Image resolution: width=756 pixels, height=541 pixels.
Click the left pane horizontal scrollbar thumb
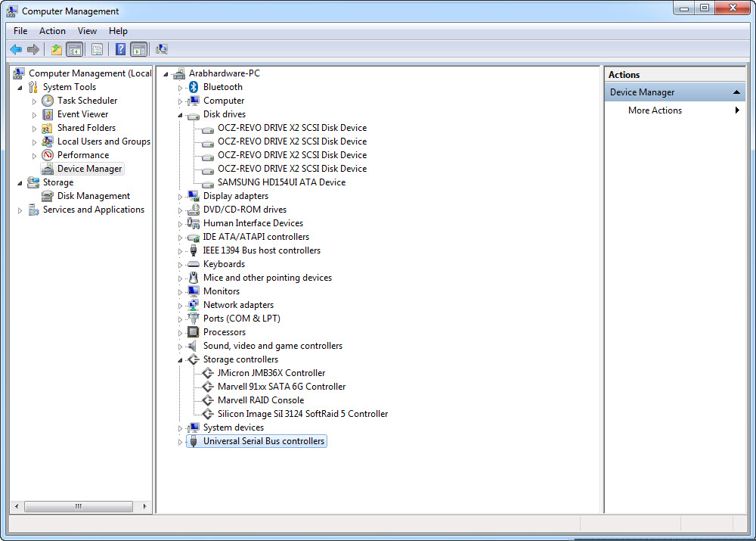79,506
